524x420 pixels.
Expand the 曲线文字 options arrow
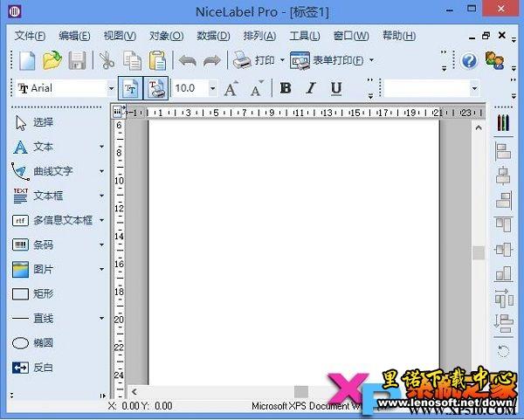point(101,171)
